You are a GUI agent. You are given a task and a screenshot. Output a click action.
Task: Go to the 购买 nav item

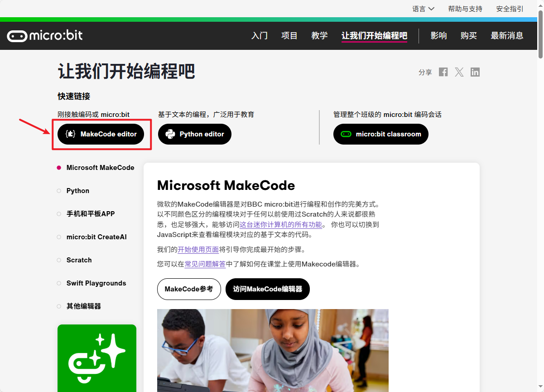469,36
